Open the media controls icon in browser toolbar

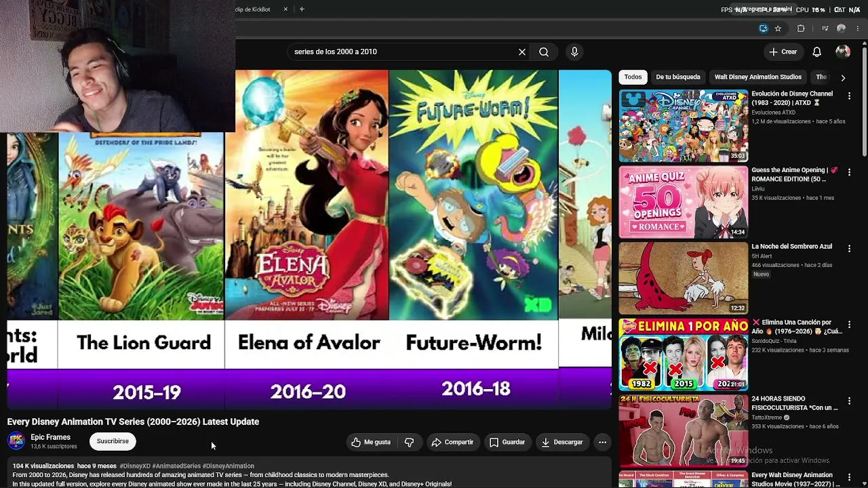(x=825, y=28)
